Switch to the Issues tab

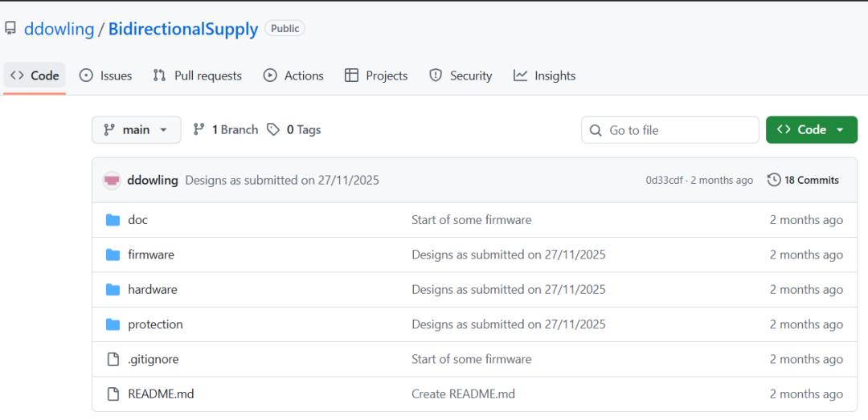click(106, 75)
